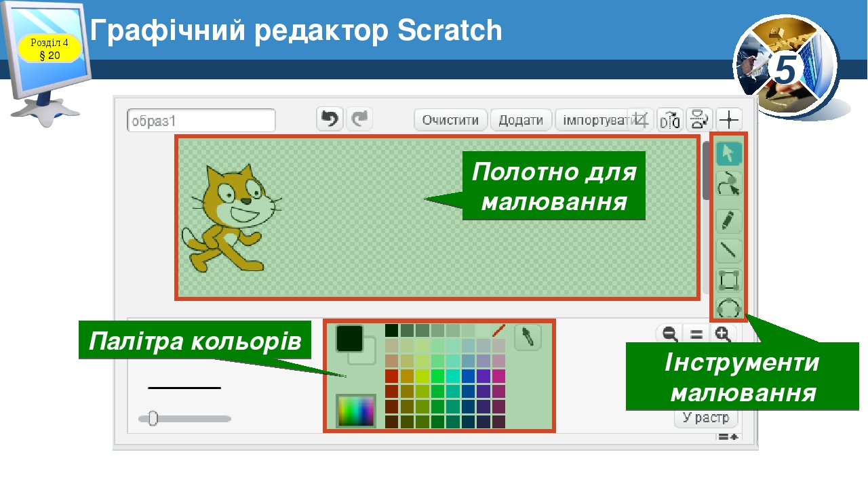The width and height of the screenshot is (868, 488).
Task: Click the Crop icon
Action: (x=641, y=119)
